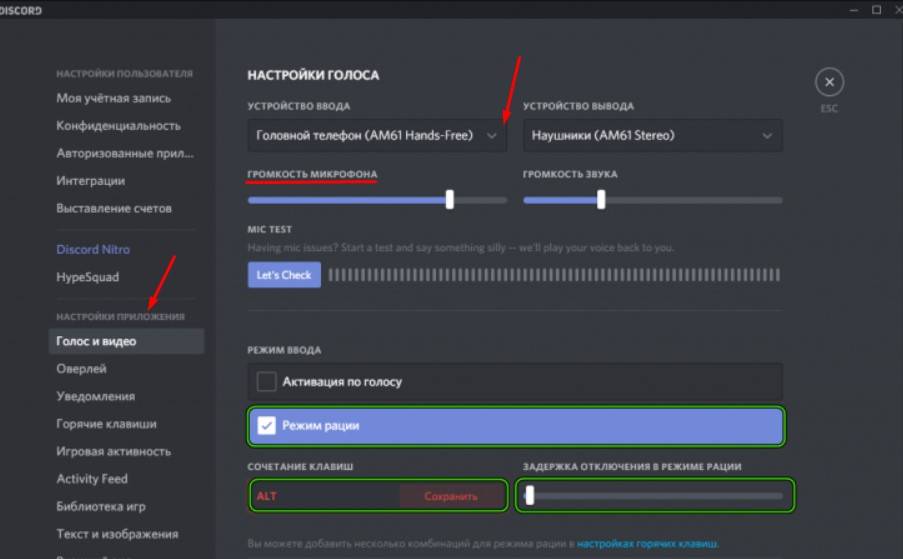Close settings with the ESC circle button
903x559 pixels.
tap(829, 82)
